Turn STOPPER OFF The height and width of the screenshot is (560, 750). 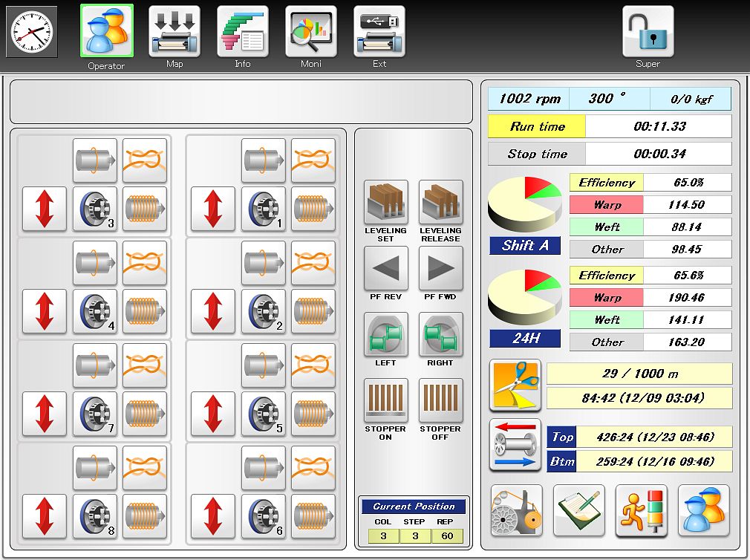(440, 400)
